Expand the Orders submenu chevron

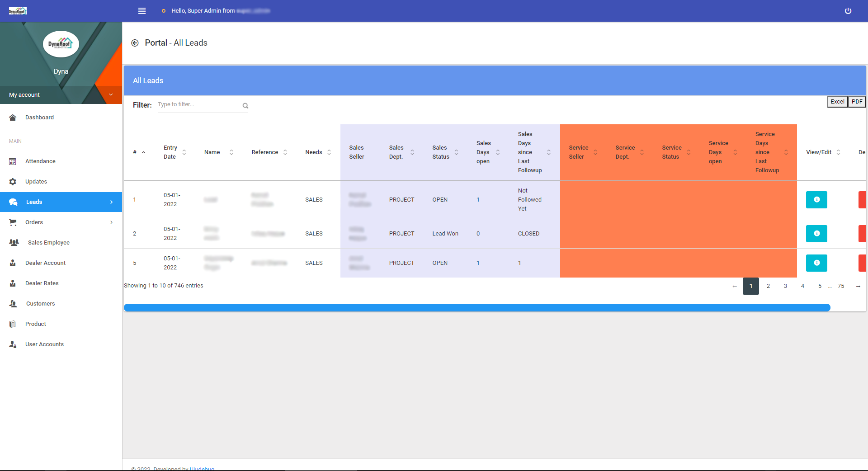111,222
